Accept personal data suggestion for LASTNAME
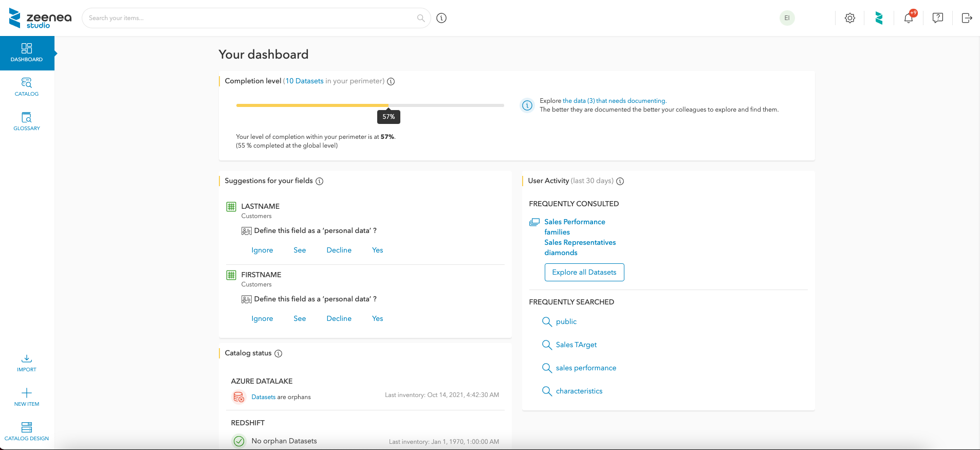Viewport: 980px width, 450px height. pos(378,250)
